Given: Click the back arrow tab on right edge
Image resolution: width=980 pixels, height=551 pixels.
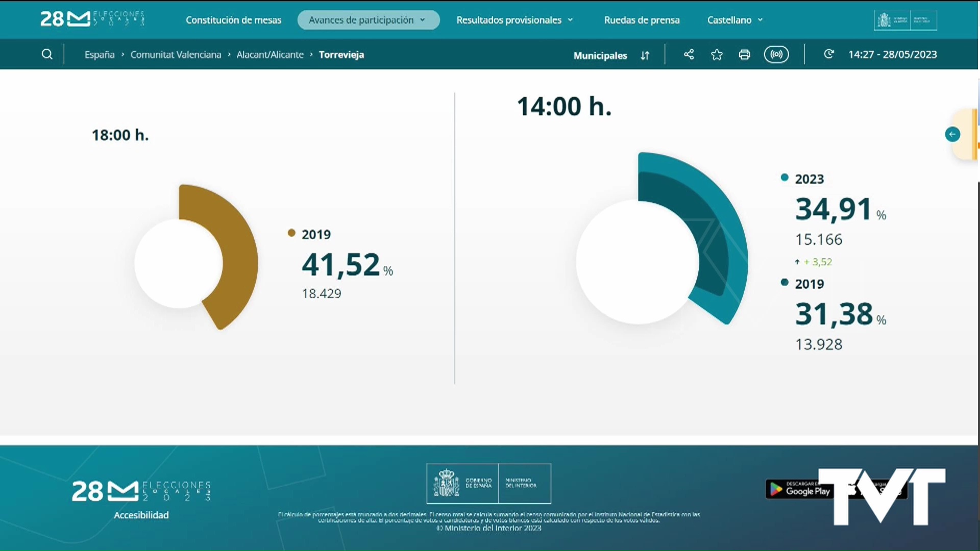Looking at the screenshot, I should click(952, 134).
